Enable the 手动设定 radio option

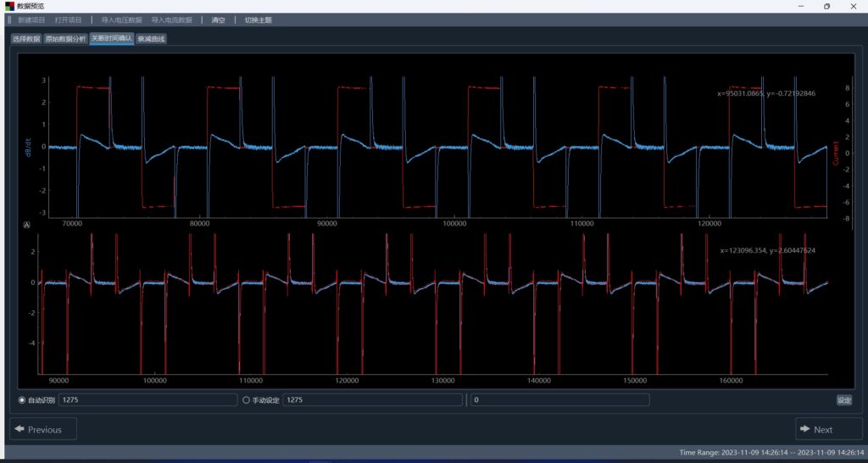coord(247,399)
